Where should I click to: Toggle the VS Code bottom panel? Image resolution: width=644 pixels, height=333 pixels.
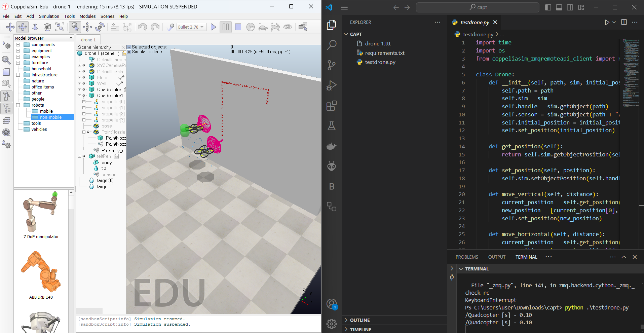559,7
